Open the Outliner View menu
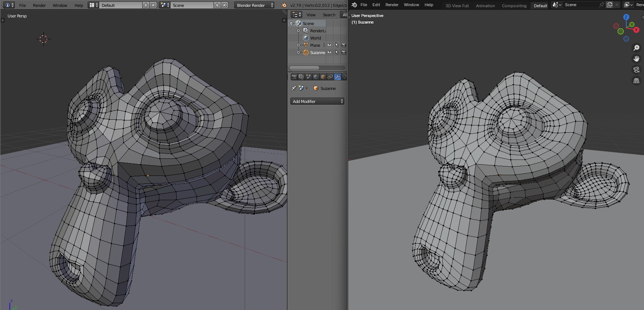This screenshot has height=310, width=644. coord(311,15)
